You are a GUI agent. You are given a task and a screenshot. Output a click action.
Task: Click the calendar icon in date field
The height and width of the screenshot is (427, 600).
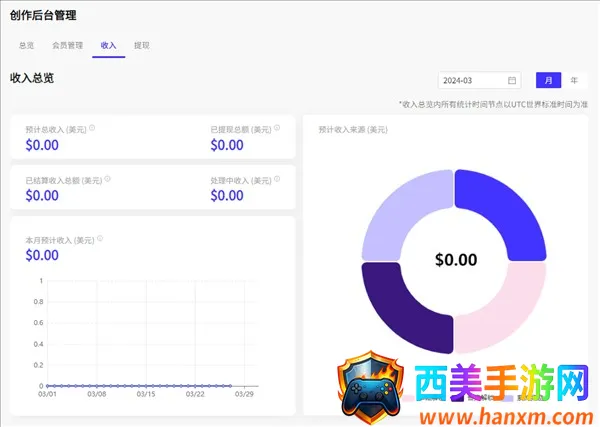(512, 80)
